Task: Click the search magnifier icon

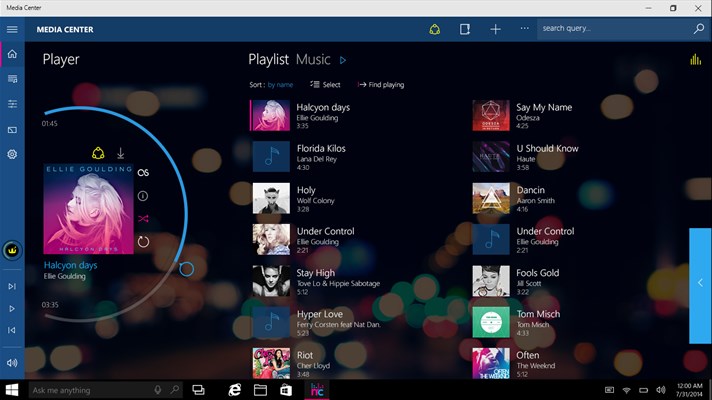Action: [699, 29]
